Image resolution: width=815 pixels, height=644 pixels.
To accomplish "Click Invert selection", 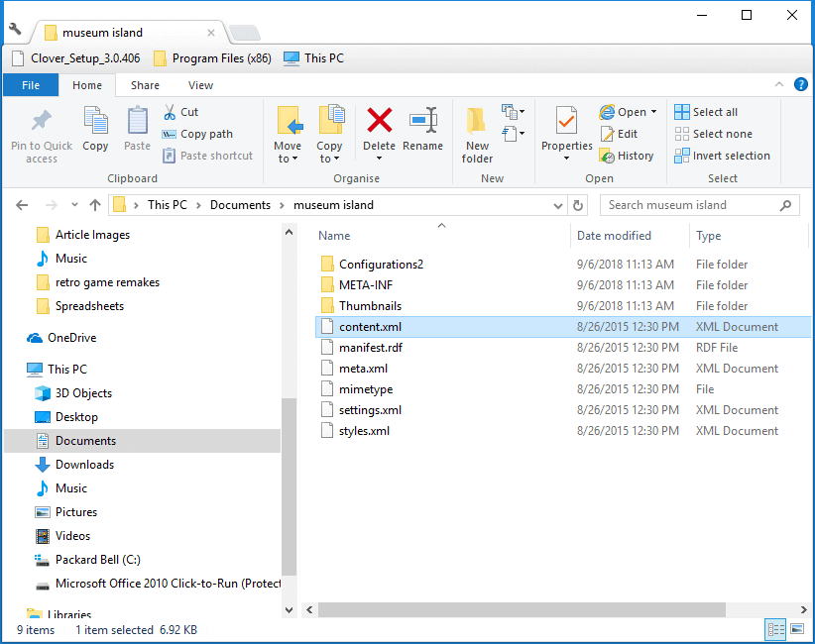I will 722,156.
